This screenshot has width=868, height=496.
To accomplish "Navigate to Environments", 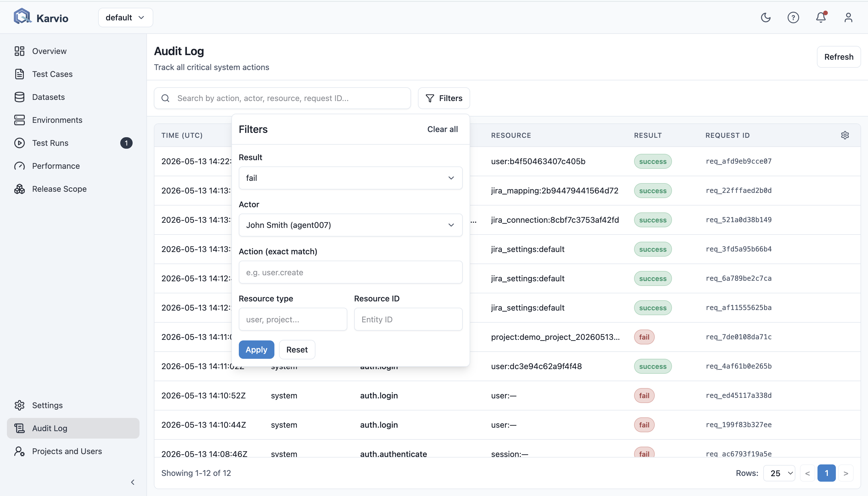I will coord(73,120).
